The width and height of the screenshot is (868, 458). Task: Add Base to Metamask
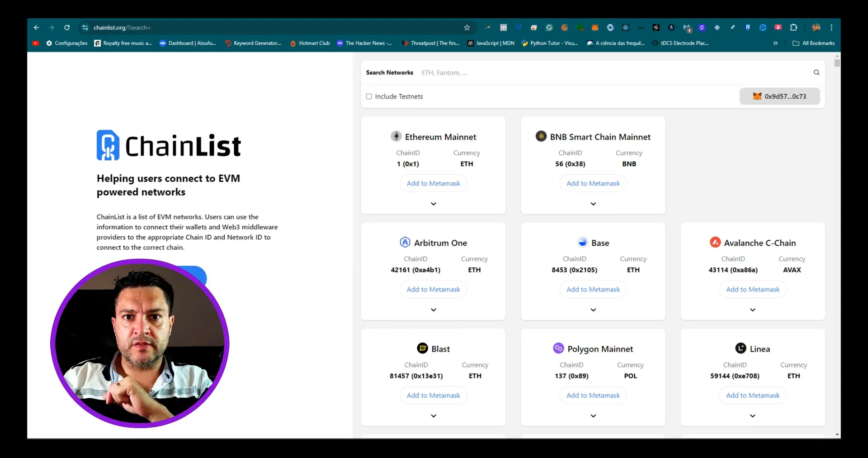coord(593,289)
